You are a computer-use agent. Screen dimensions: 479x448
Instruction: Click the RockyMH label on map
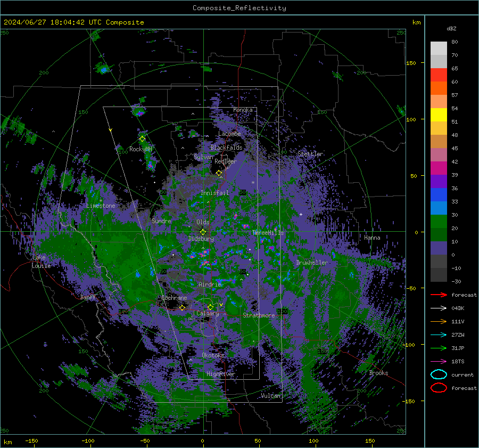141,149
